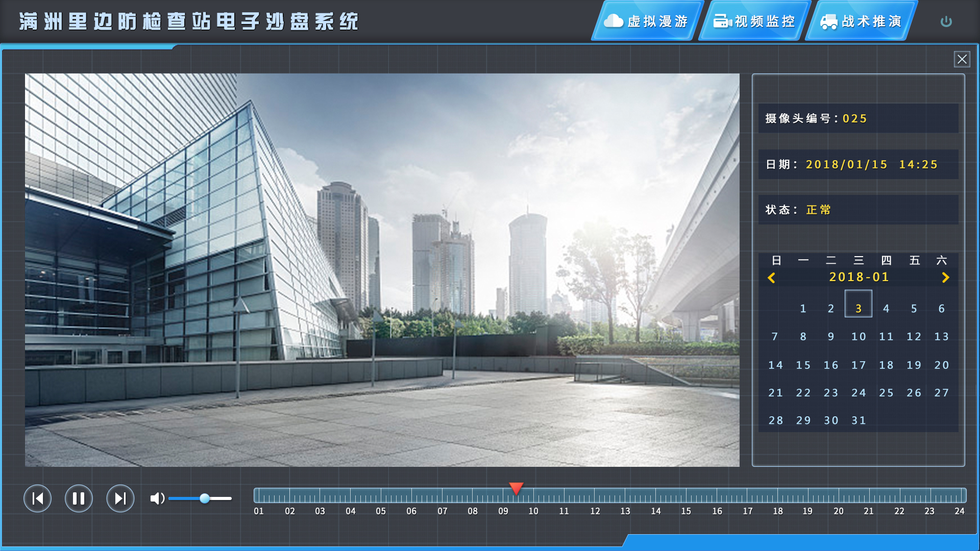
Task: Select day 15 in the calendar
Action: click(x=803, y=365)
